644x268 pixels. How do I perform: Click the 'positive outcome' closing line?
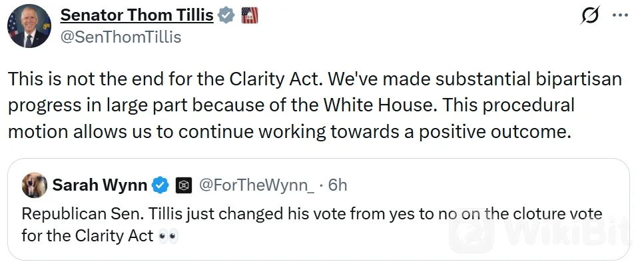coord(290,132)
